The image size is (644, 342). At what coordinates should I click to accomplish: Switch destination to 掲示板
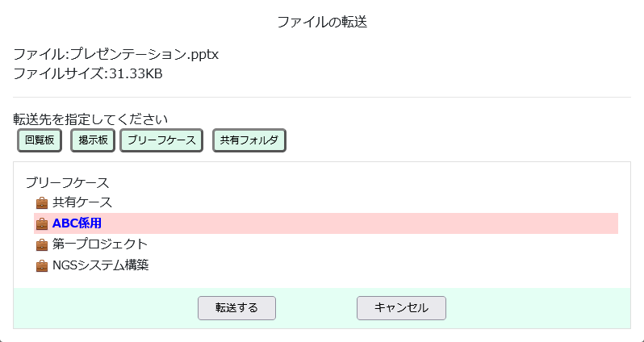click(x=93, y=140)
